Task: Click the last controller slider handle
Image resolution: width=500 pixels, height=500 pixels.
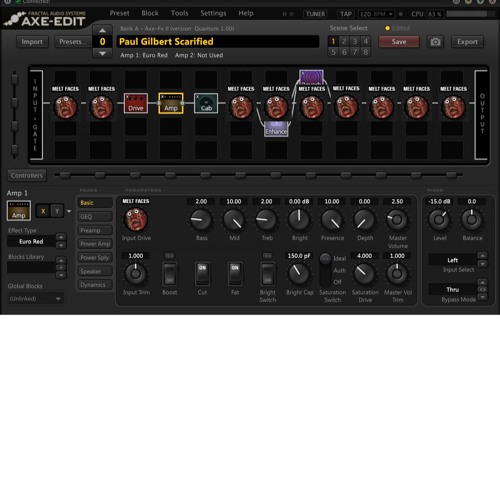Action: (451, 175)
